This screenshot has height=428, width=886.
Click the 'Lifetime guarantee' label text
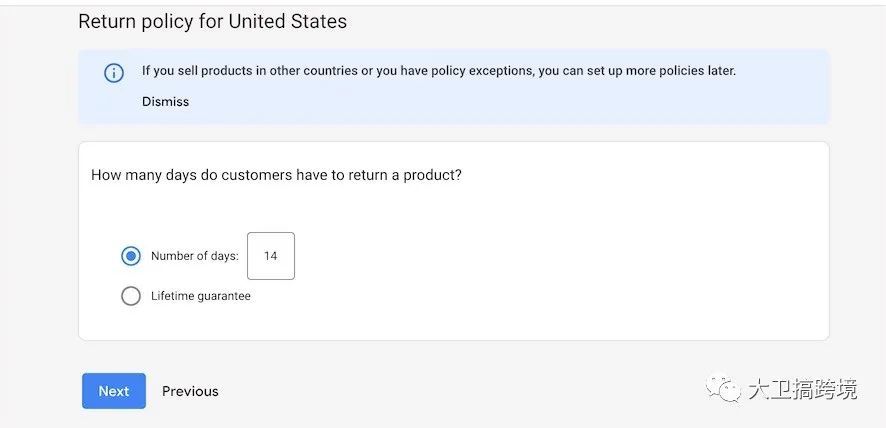pyautogui.click(x=201, y=296)
